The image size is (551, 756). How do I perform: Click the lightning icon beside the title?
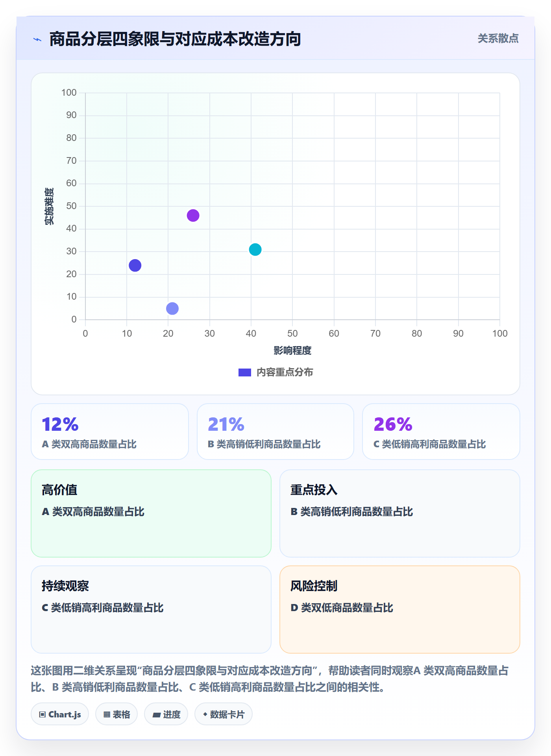click(x=37, y=39)
